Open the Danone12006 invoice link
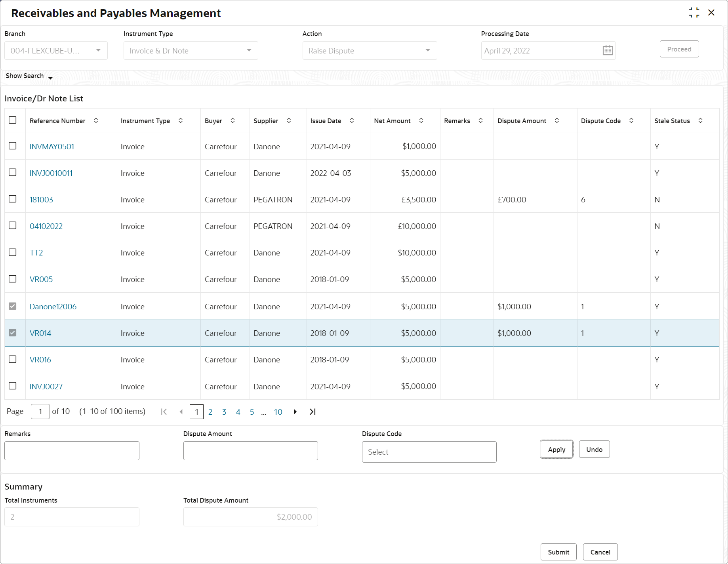This screenshot has height=564, width=728. (53, 307)
